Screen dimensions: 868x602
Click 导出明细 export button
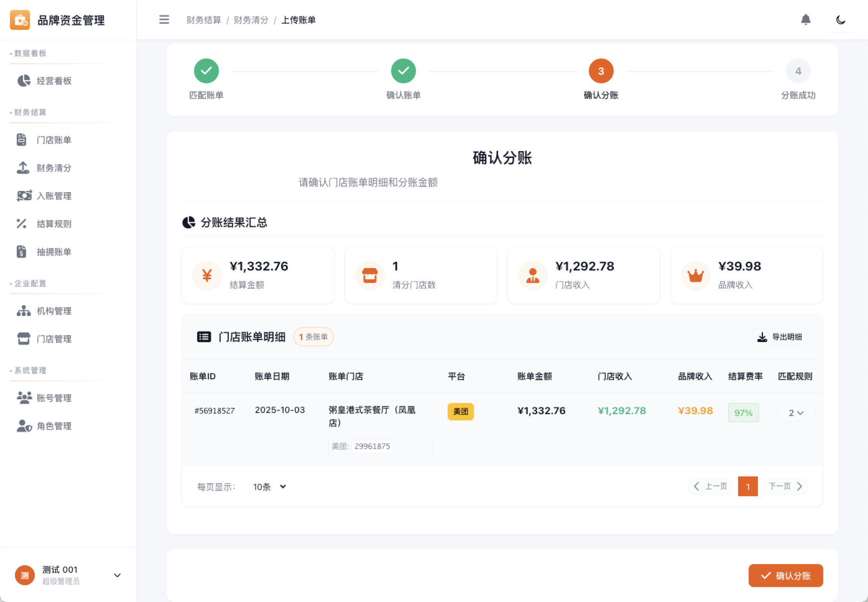pyautogui.click(x=780, y=337)
